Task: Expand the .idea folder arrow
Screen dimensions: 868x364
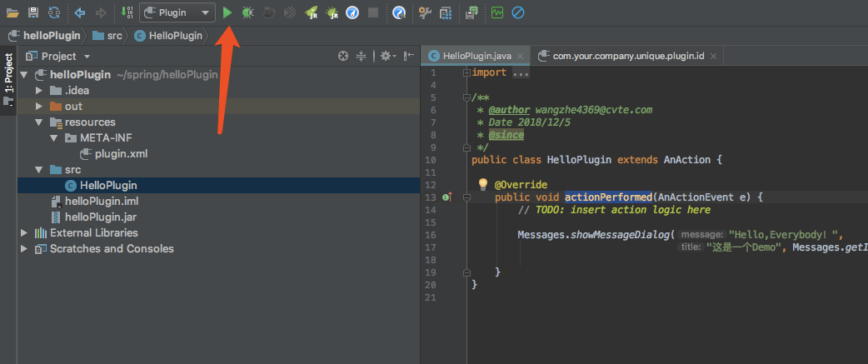Action: click(39, 91)
